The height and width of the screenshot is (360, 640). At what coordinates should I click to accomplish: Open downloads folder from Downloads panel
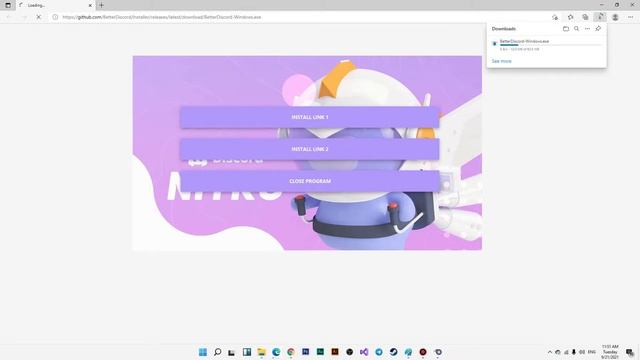(566, 29)
